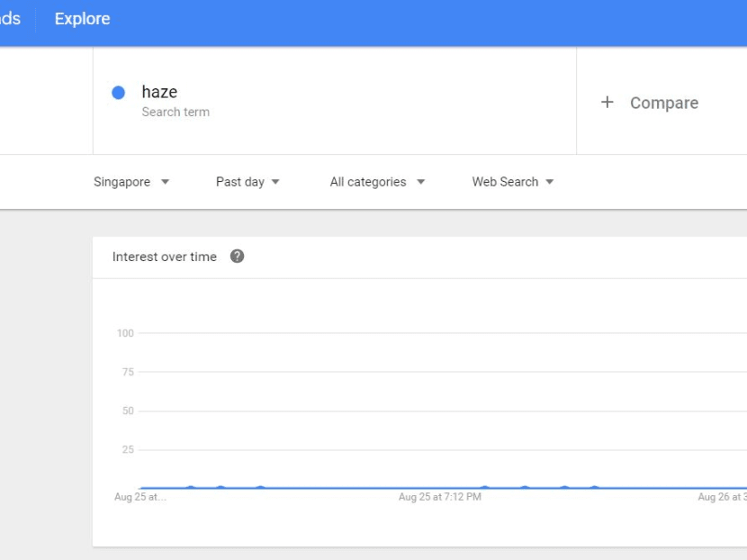Click the help icon near Interest over time
This screenshot has height=560, width=747.
click(x=237, y=257)
